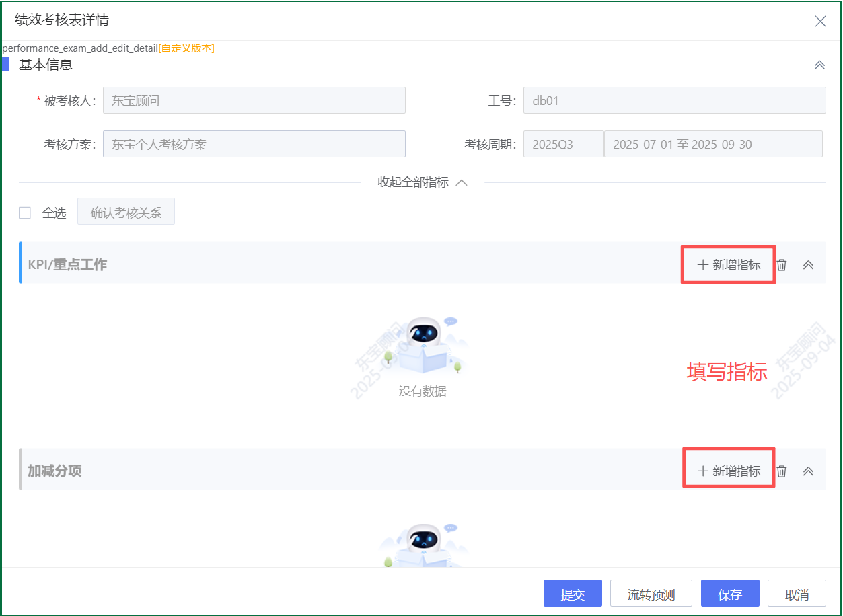Click the 被考核人 input field
The image size is (843, 616).
(x=254, y=101)
